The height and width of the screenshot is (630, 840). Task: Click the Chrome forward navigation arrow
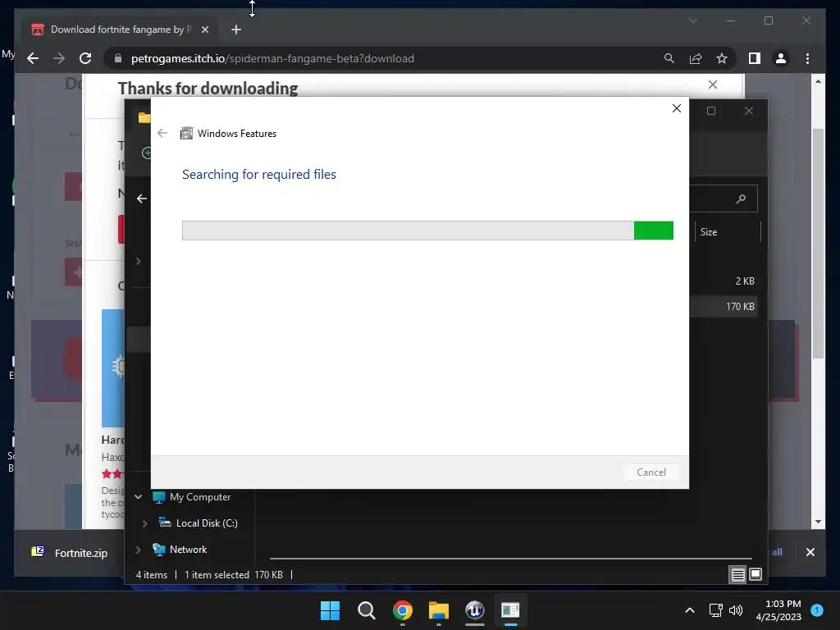click(59, 58)
